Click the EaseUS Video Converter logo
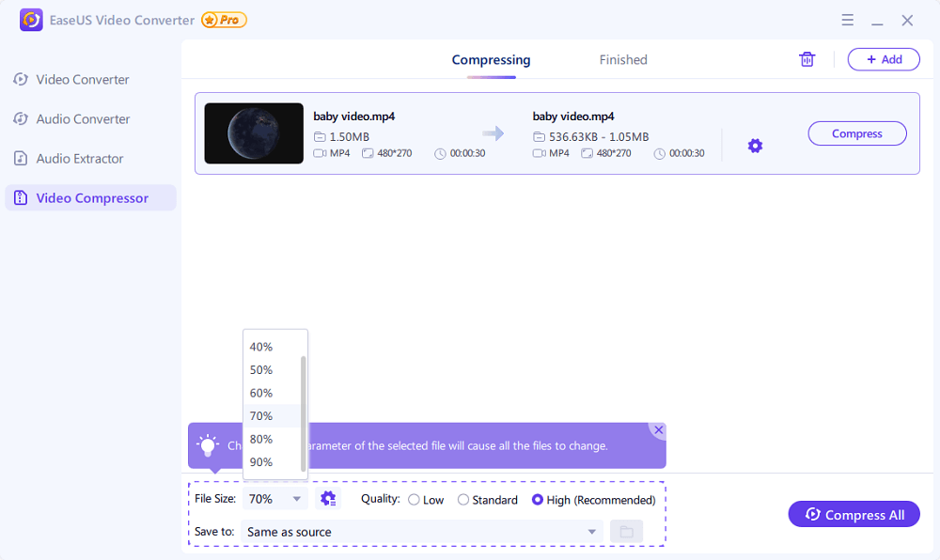 pos(31,20)
